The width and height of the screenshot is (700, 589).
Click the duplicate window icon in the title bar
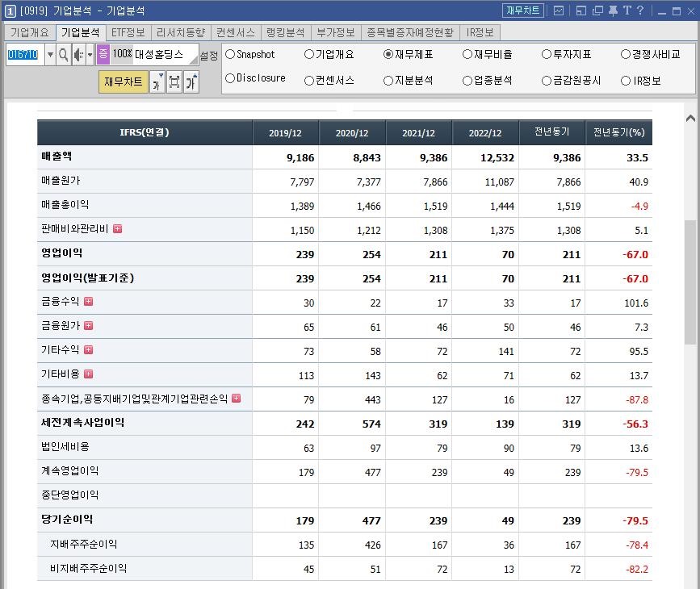pyautogui.click(x=597, y=10)
